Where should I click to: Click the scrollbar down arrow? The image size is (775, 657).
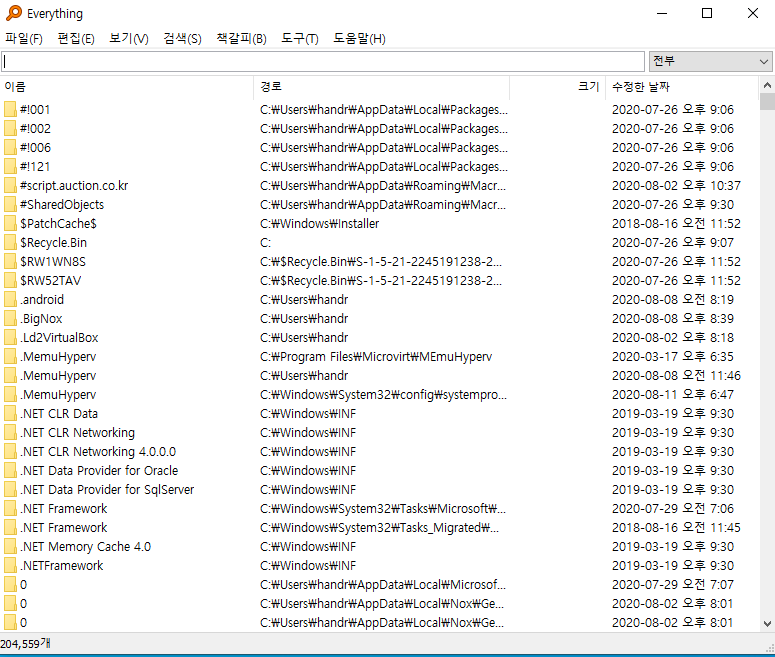767,624
